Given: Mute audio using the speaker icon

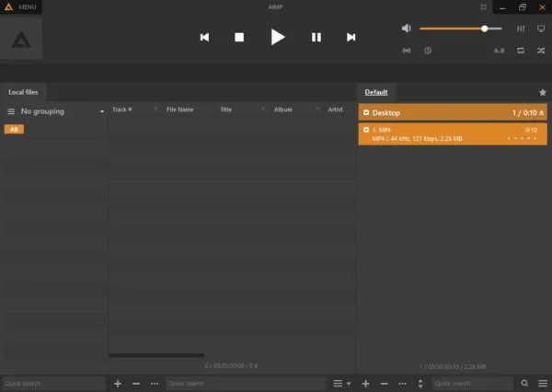Looking at the screenshot, I should click(x=407, y=29).
